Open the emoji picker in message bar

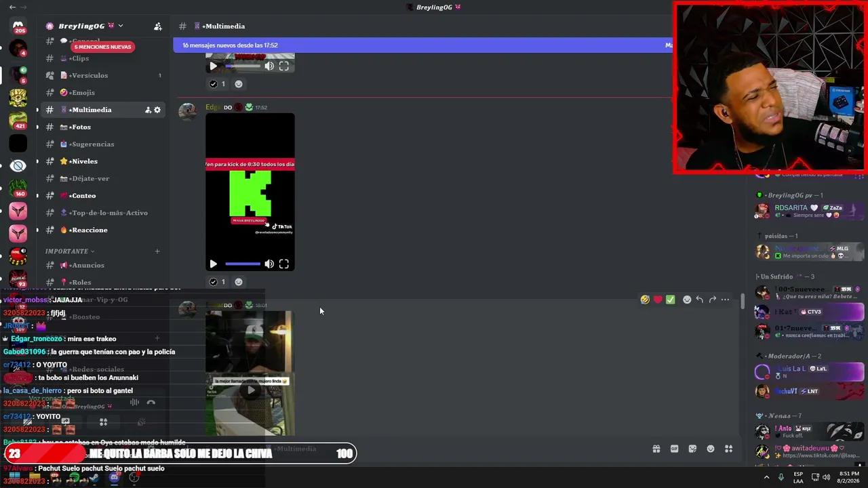711,449
